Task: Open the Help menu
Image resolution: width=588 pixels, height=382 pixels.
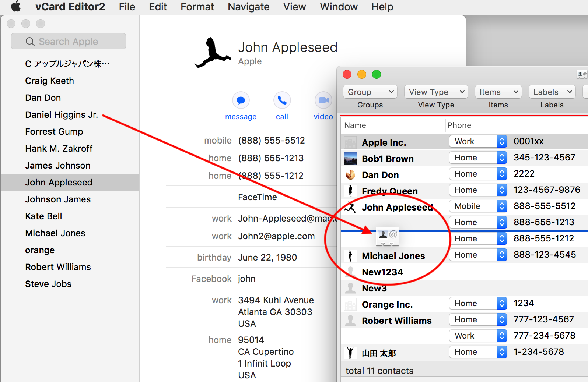Action: coord(382,7)
